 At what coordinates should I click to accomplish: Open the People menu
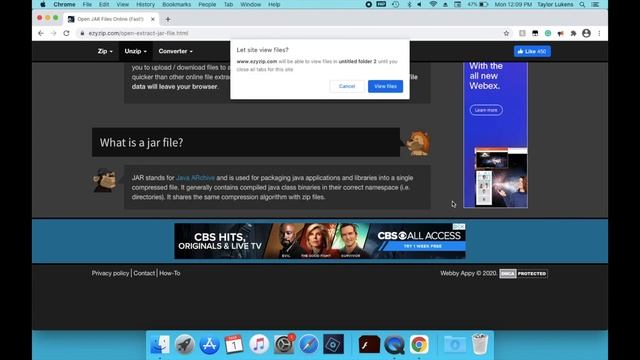point(207,4)
